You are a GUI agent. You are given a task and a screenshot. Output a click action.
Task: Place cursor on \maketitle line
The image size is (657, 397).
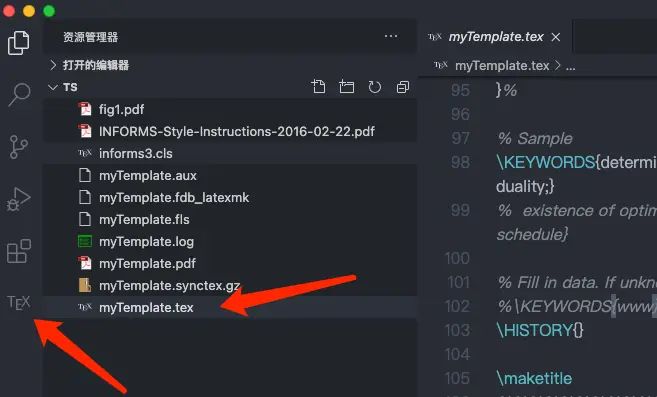[x=534, y=379]
